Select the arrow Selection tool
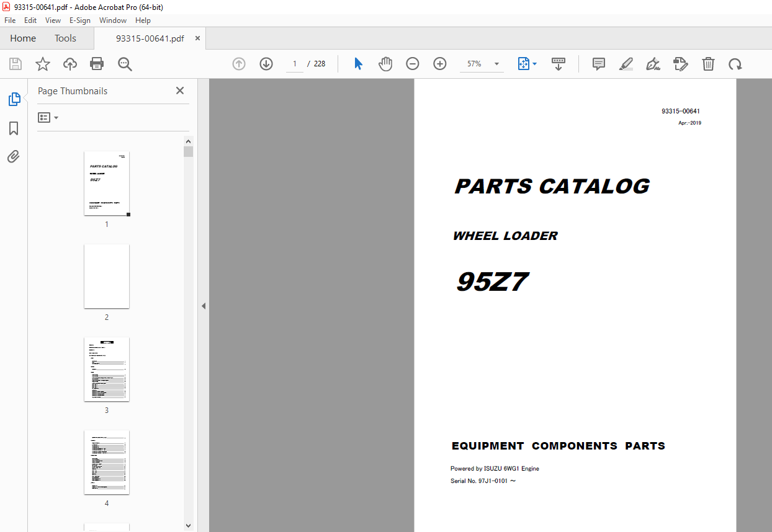This screenshot has width=772, height=532. click(358, 64)
